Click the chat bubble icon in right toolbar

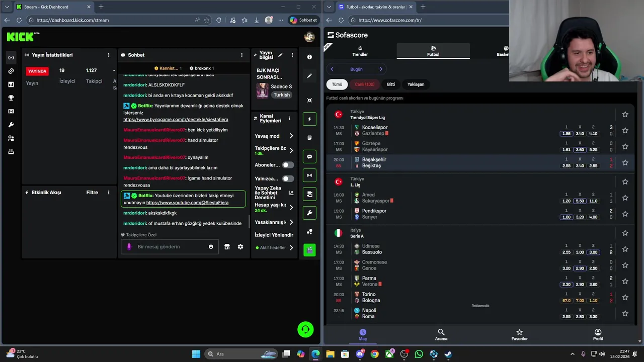309,157
